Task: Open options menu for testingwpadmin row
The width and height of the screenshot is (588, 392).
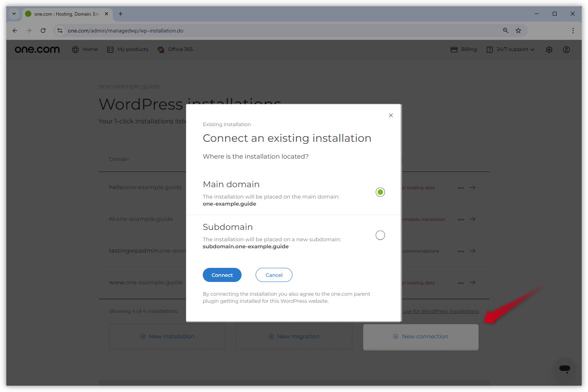Action: [x=461, y=251]
